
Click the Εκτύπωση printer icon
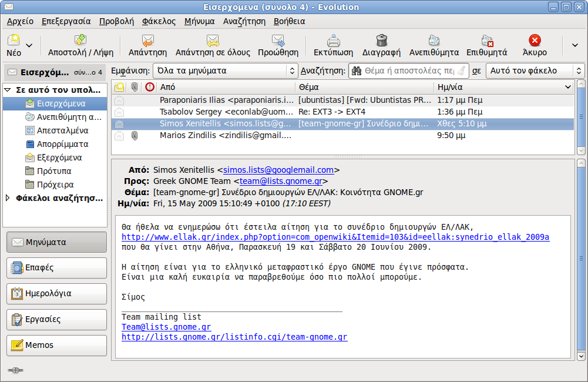tap(334, 40)
